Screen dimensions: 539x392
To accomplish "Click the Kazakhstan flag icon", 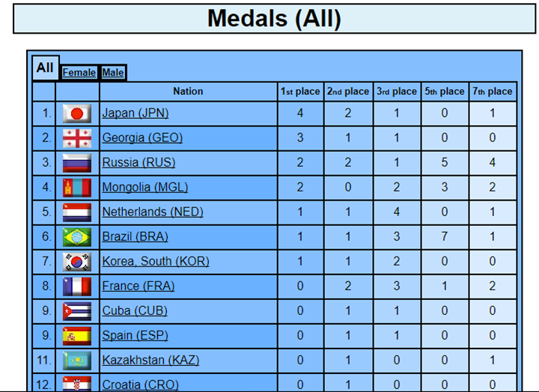I will point(77,361).
